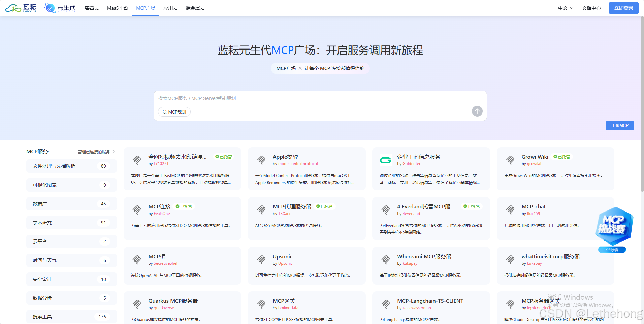Open the 应用云 menu

(x=170, y=8)
